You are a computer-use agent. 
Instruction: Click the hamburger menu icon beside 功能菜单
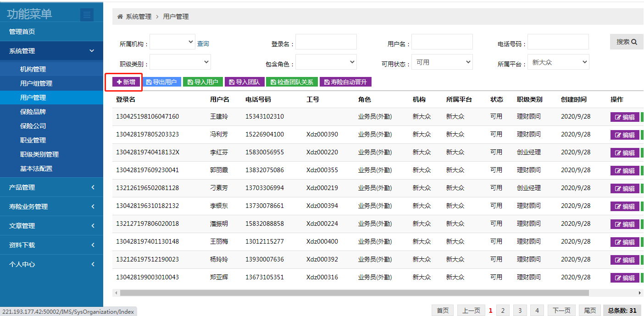coord(87,15)
